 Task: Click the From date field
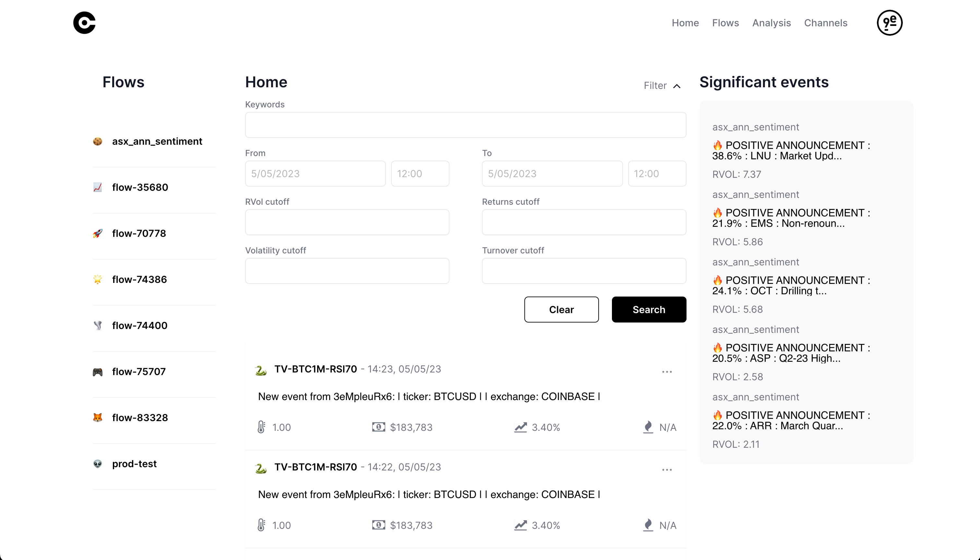(x=314, y=174)
